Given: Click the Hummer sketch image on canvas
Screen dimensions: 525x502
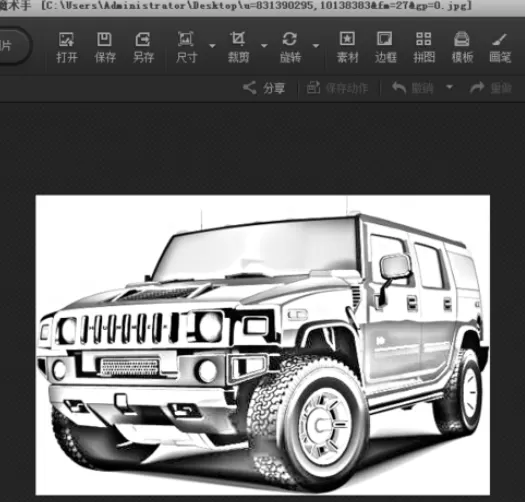Looking at the screenshot, I should point(263,345).
